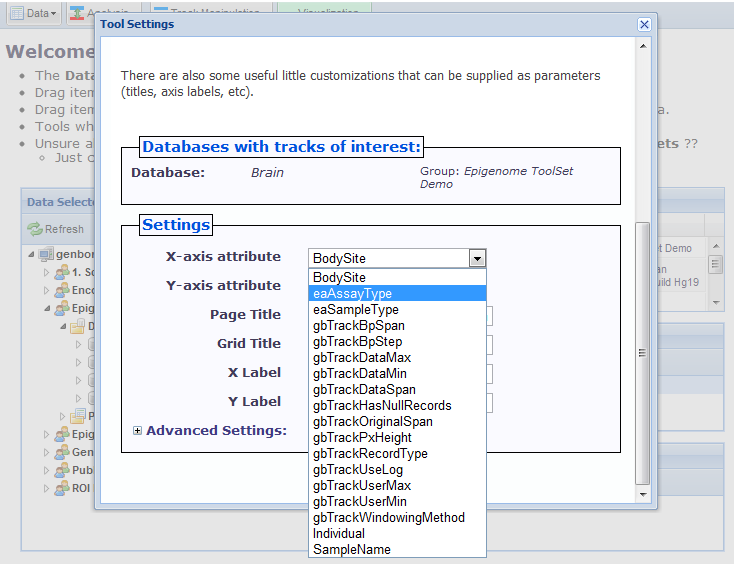Image resolution: width=734 pixels, height=564 pixels.
Task: Pick the Individual attribute option
Action: click(338, 534)
